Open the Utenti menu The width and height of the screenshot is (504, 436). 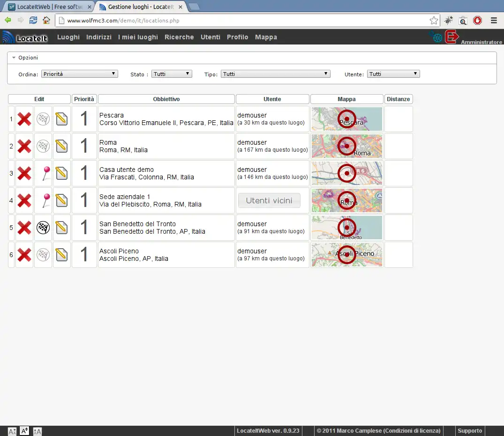click(x=210, y=37)
